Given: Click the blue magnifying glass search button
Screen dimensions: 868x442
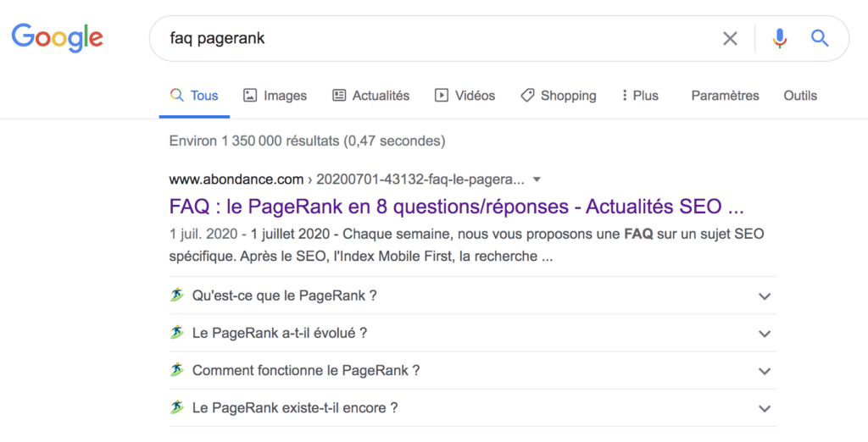Looking at the screenshot, I should (x=820, y=38).
